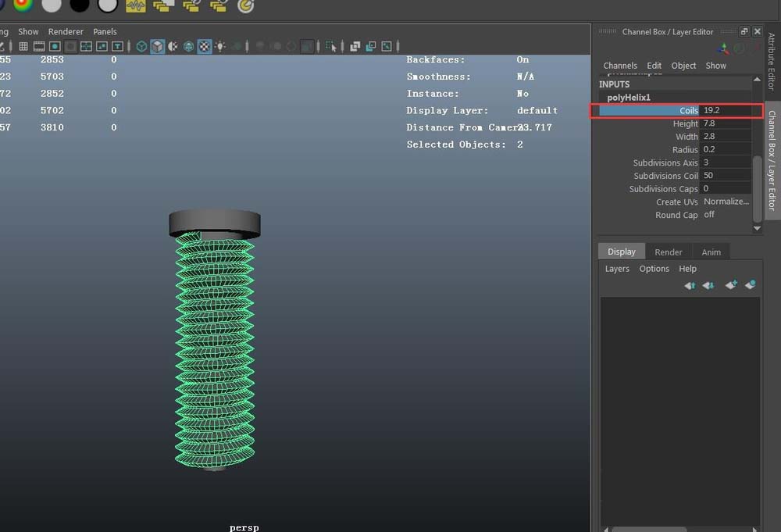
Task: Open the Renderer menu
Action: coord(66,31)
